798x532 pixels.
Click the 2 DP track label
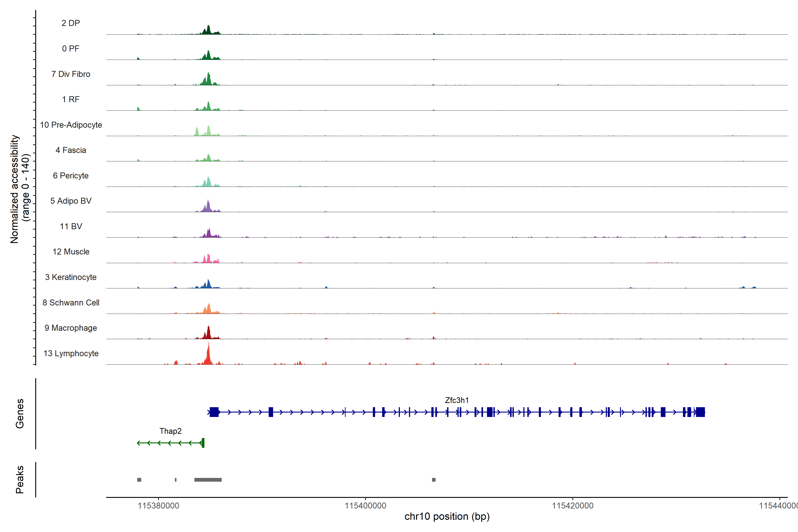(70, 23)
